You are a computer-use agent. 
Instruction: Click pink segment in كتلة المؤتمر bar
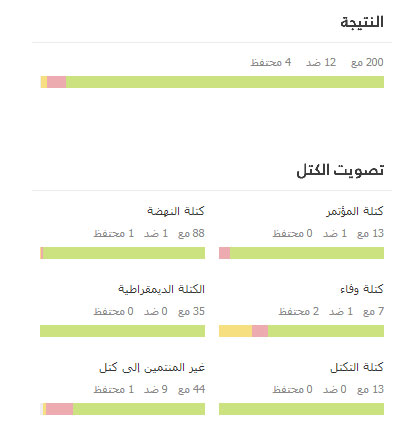coord(224,253)
